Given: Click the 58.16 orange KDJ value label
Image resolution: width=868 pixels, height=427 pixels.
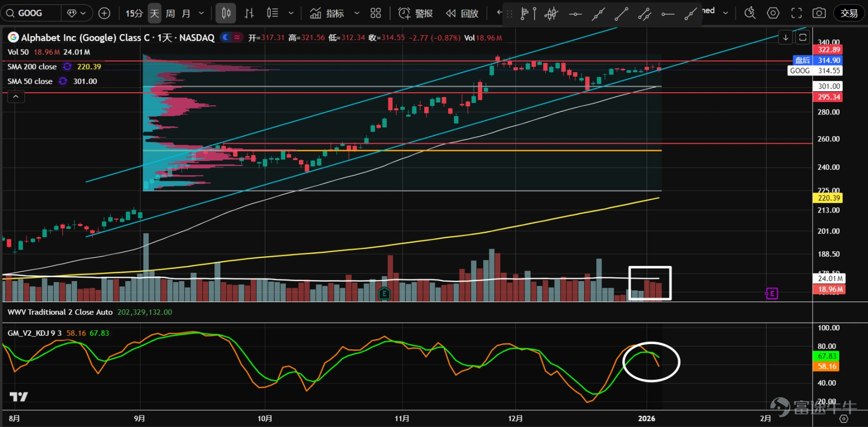Looking at the screenshot, I should point(827,367).
